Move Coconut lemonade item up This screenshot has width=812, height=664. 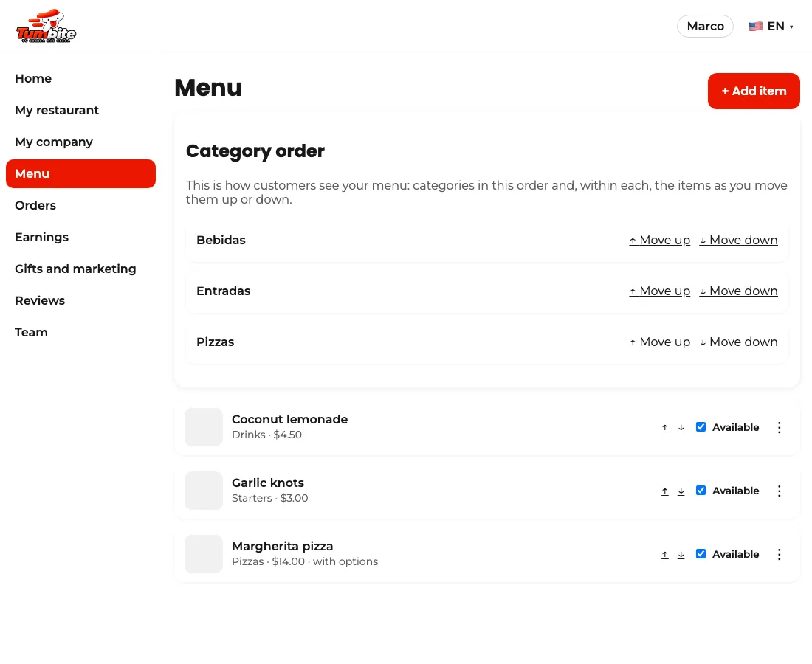665,428
